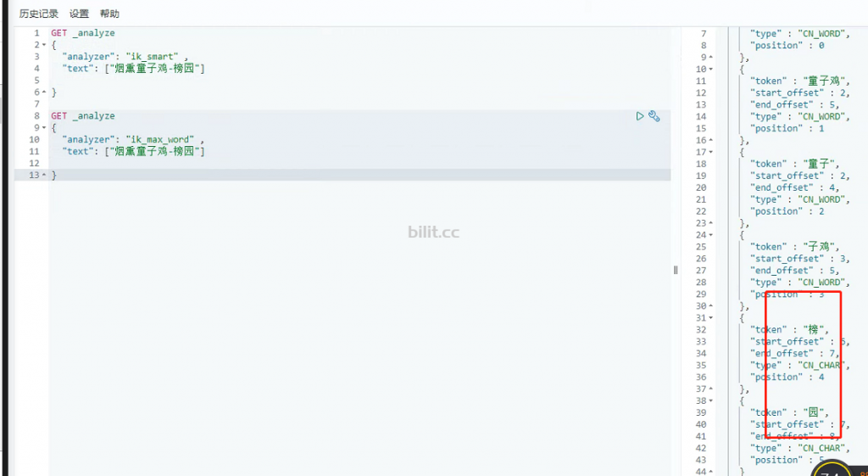This screenshot has width=868, height=476.
Task: Open the 历史记录 menu
Action: [39, 14]
